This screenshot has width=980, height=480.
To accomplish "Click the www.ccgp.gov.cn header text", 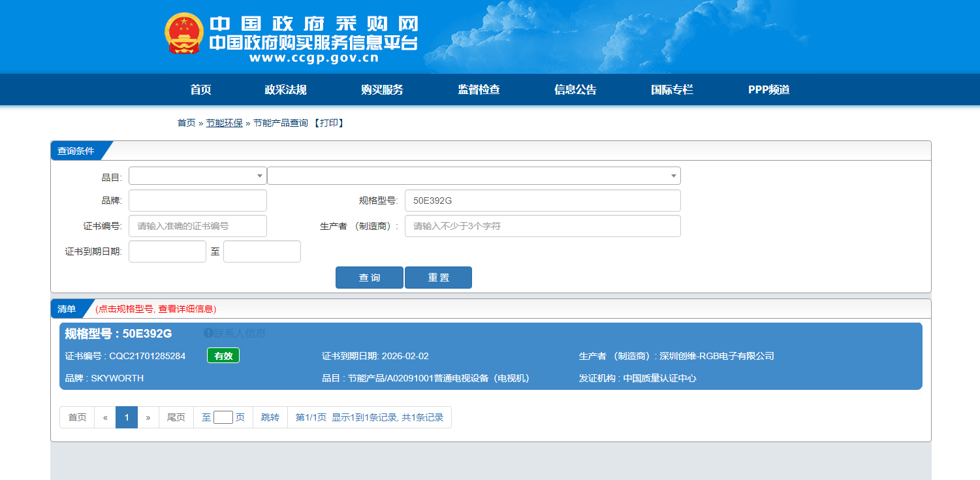I will click(313, 58).
